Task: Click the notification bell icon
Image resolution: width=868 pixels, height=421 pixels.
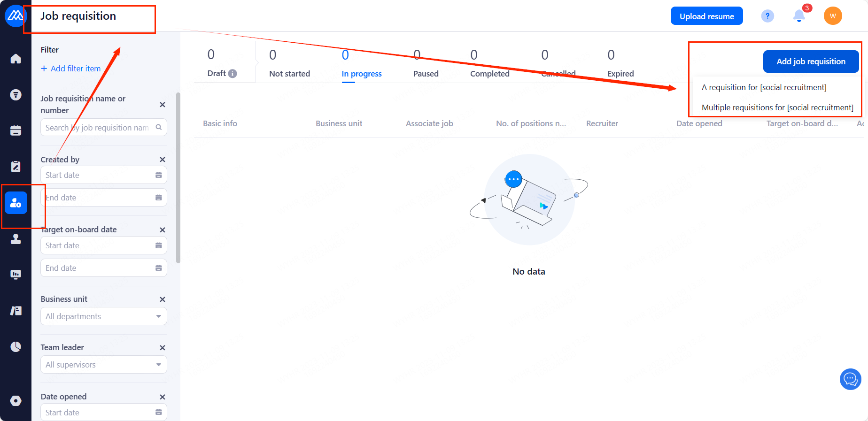Action: click(x=799, y=16)
